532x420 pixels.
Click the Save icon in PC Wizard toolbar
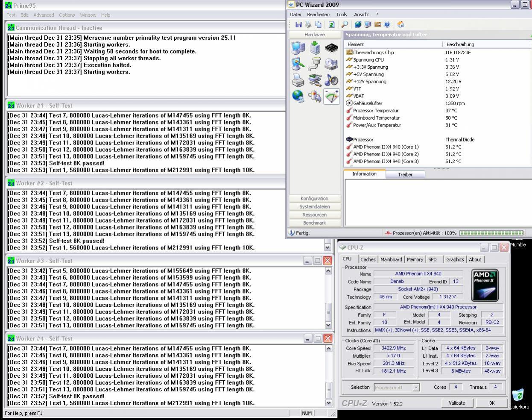point(298,24)
